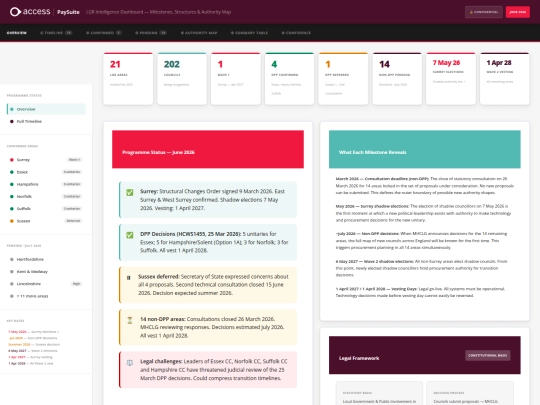Click the 'Legal Framework' panel heading
The width and height of the screenshot is (540, 405).
click(359, 358)
